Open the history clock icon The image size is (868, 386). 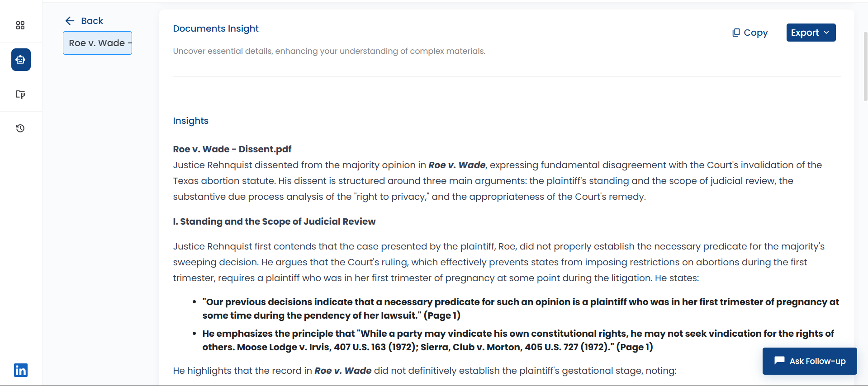[20, 128]
